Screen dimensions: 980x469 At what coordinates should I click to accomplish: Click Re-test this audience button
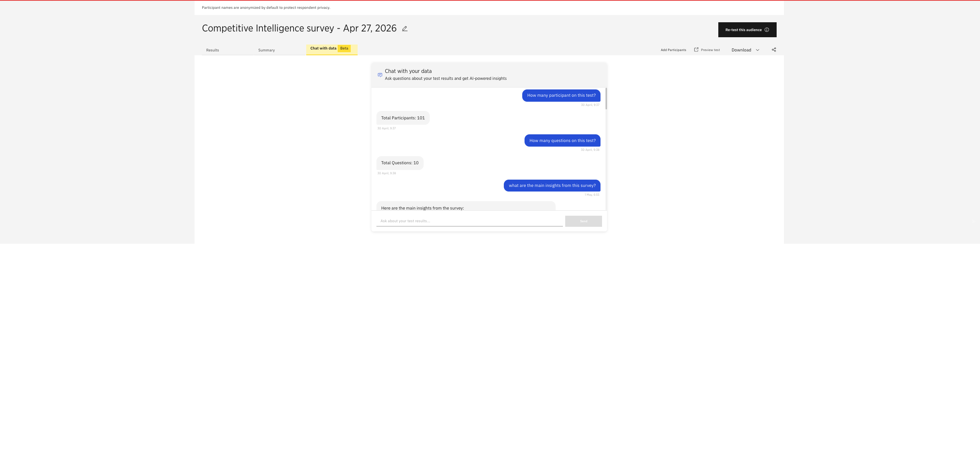pos(747,30)
